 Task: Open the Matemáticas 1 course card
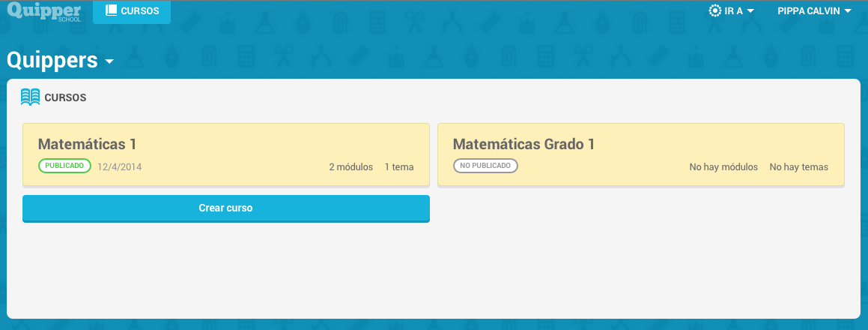click(226, 154)
